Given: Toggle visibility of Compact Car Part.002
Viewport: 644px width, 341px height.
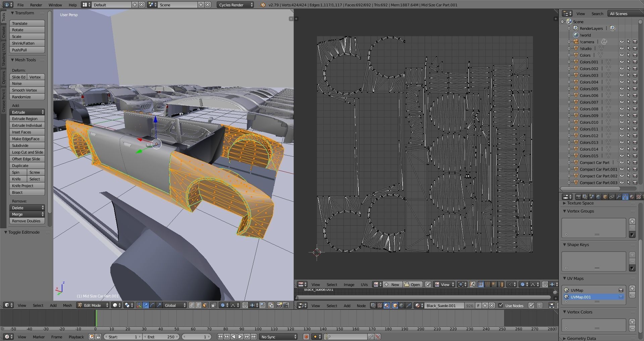Looking at the screenshot, I should click(x=622, y=176).
